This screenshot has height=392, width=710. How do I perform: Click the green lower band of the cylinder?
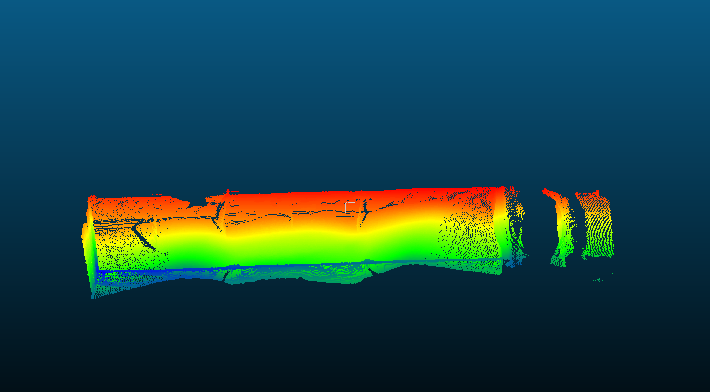(x=294, y=250)
